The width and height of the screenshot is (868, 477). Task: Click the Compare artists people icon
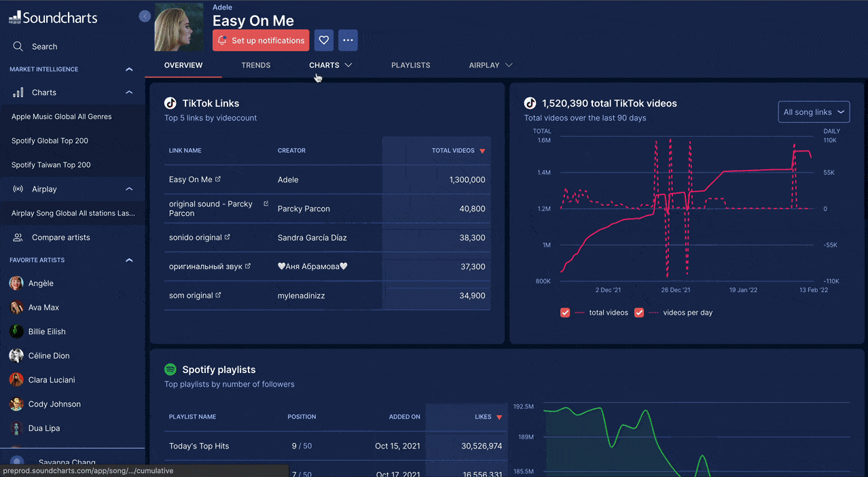pyautogui.click(x=18, y=237)
